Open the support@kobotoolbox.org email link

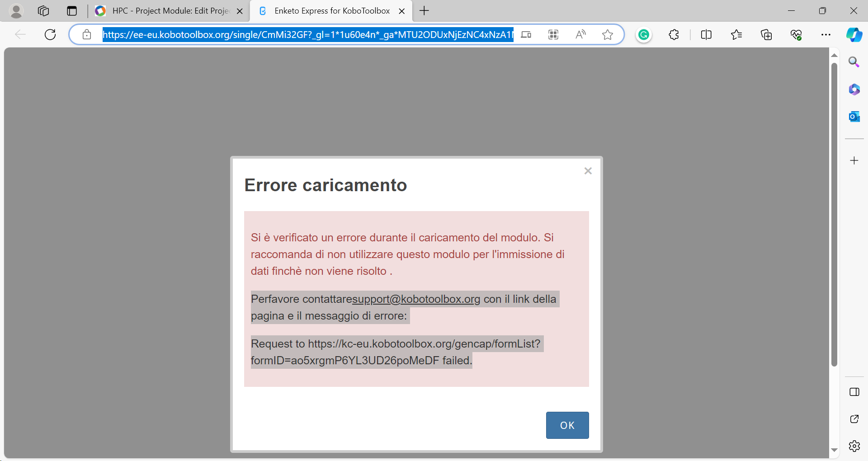pos(416,299)
